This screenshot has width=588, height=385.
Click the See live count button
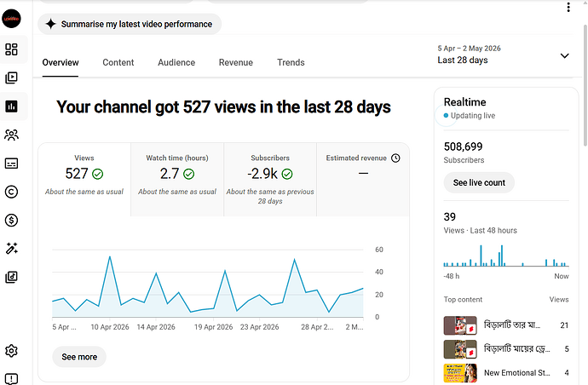[x=479, y=182]
